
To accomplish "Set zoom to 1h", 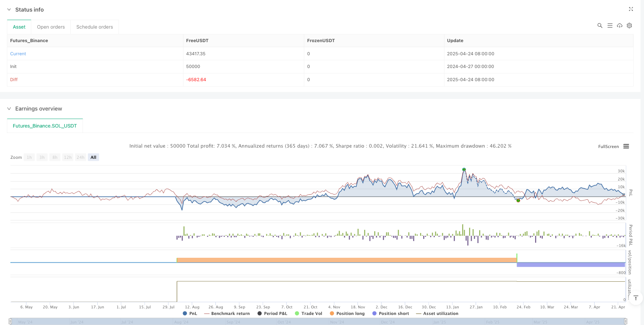I will (29, 157).
